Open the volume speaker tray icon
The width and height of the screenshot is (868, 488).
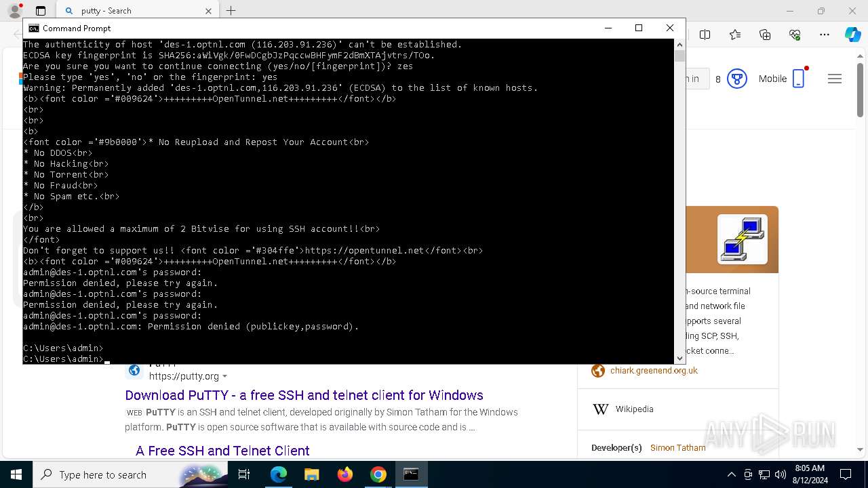(781, 474)
